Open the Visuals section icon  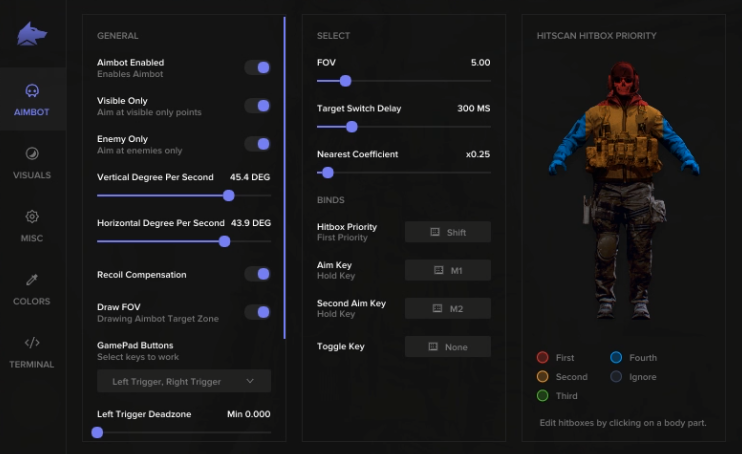click(x=32, y=154)
